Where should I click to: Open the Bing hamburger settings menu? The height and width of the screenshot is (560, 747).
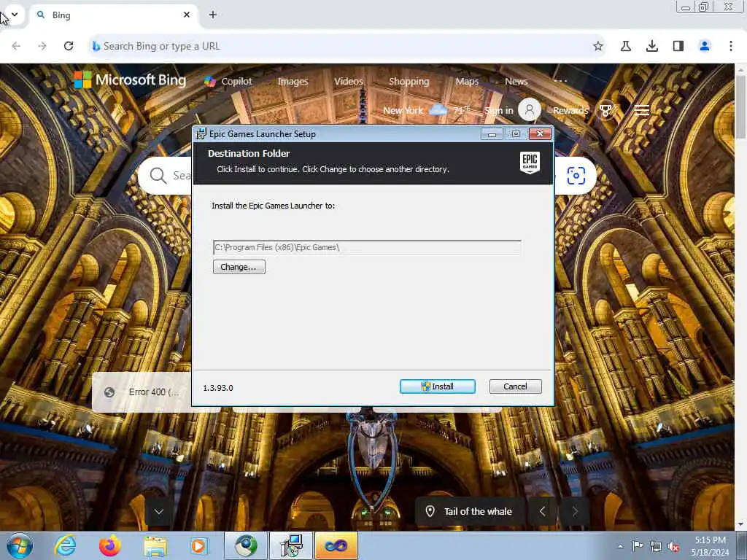(641, 111)
